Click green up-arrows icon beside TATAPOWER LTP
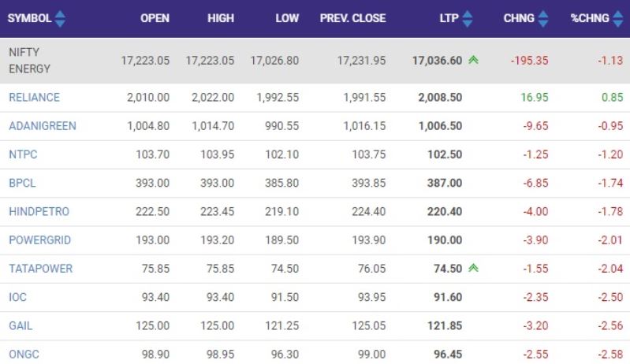Viewport: 630px width, 364px height. [x=473, y=269]
